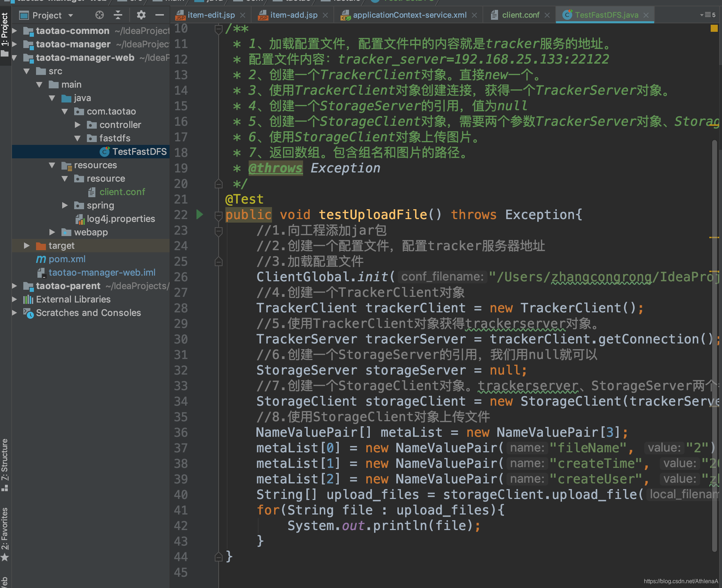
Task: Close the client.conf tab
Action: pos(547,15)
